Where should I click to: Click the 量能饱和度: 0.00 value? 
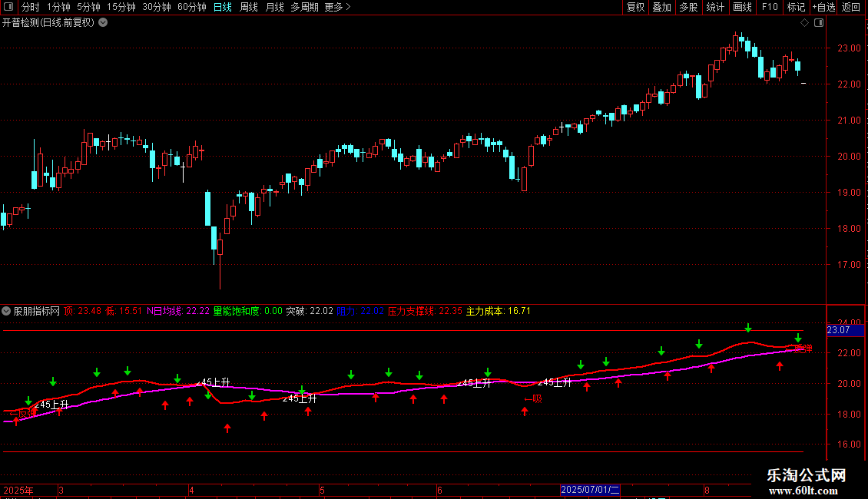click(x=247, y=311)
